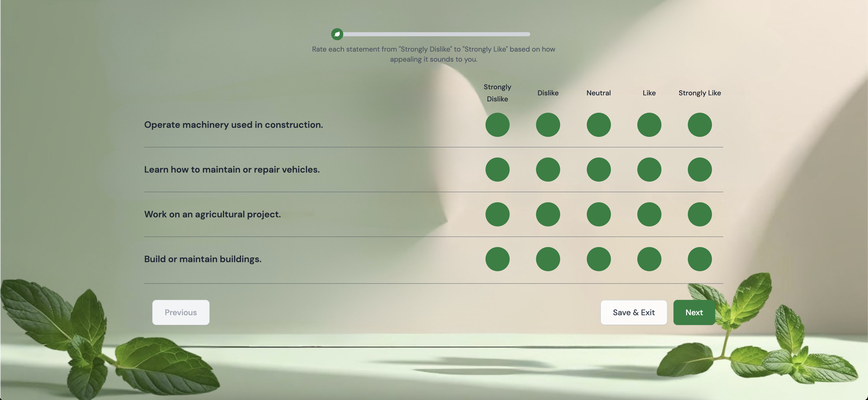
Task: Select Strongly Like for vehicle repair statement
Action: pos(700,170)
